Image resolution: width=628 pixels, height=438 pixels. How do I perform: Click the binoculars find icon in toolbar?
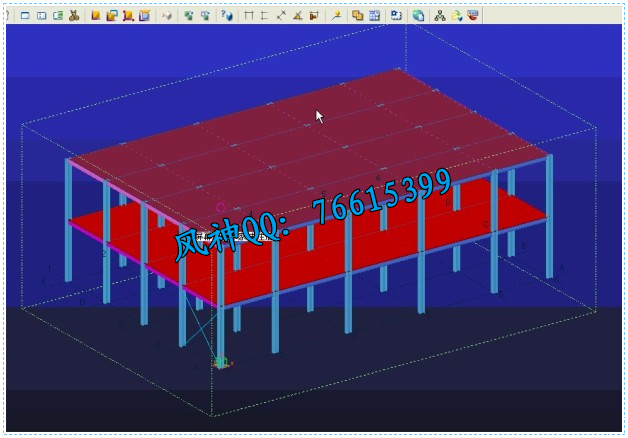coord(74,16)
